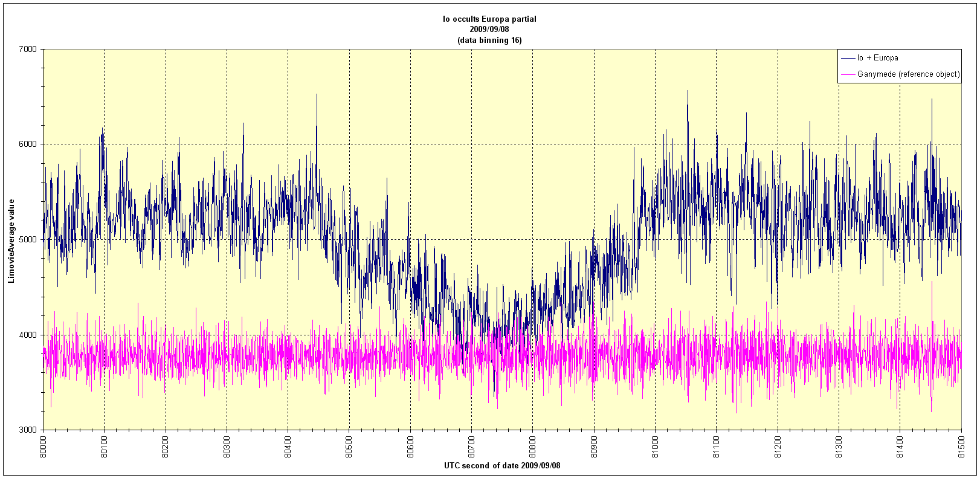The width and height of the screenshot is (980, 478).
Task: Click the blue line swatch in the legend
Action: click(x=848, y=58)
